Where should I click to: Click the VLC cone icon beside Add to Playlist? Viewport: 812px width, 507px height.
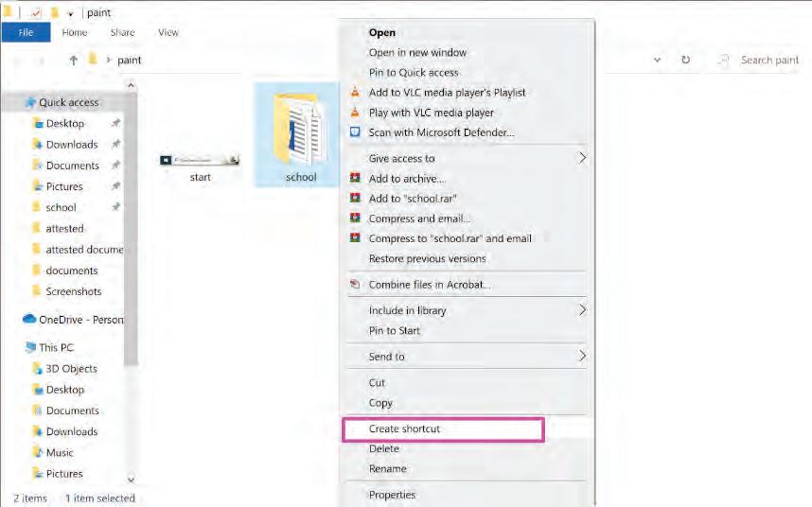[x=355, y=92]
